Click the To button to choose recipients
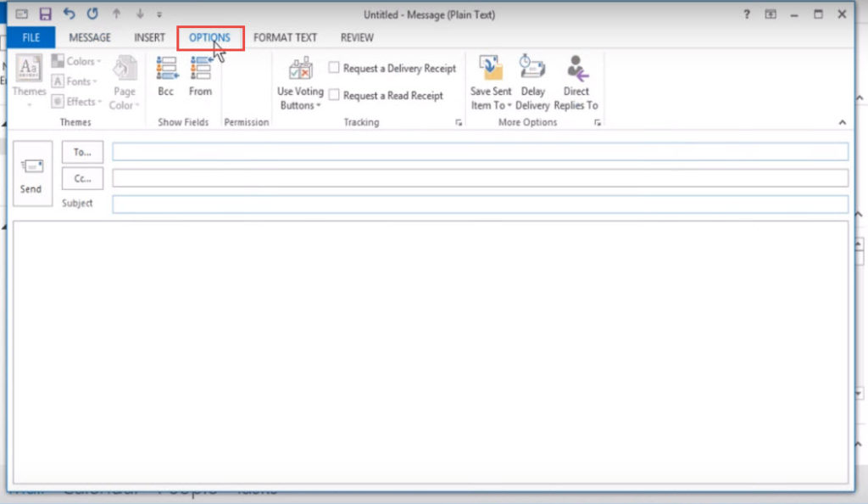Image resolution: width=868 pixels, height=504 pixels. click(81, 152)
